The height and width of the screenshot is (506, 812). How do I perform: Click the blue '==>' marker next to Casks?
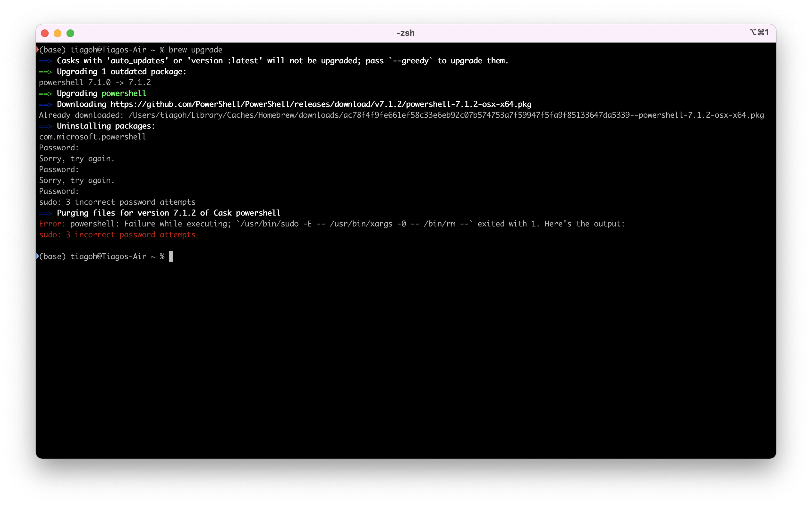45,61
